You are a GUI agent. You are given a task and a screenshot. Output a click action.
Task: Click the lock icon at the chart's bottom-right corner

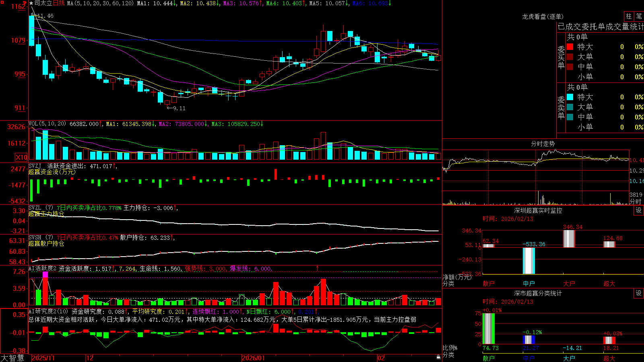(438, 357)
